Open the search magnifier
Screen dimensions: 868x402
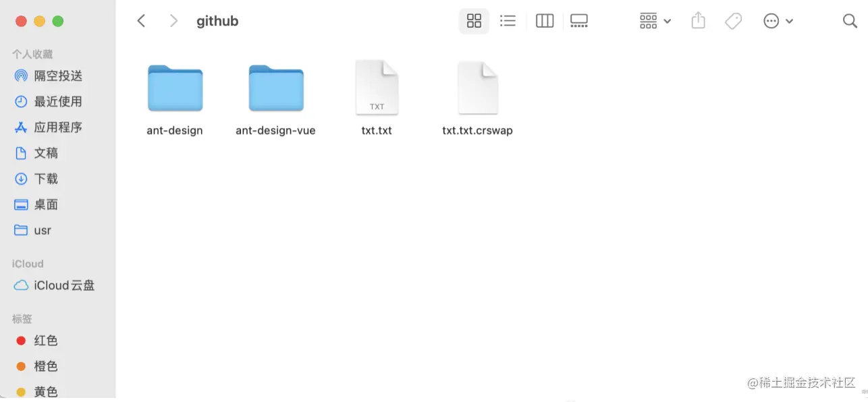coord(850,21)
